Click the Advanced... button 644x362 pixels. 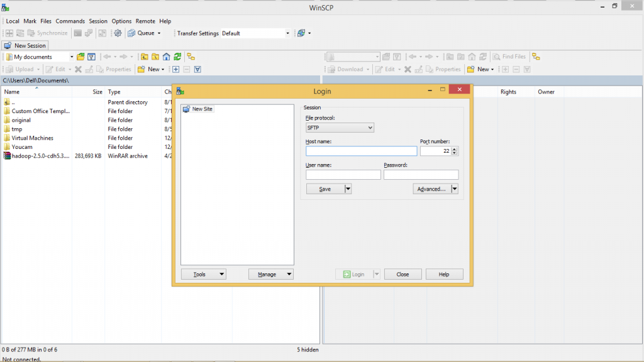(431, 189)
